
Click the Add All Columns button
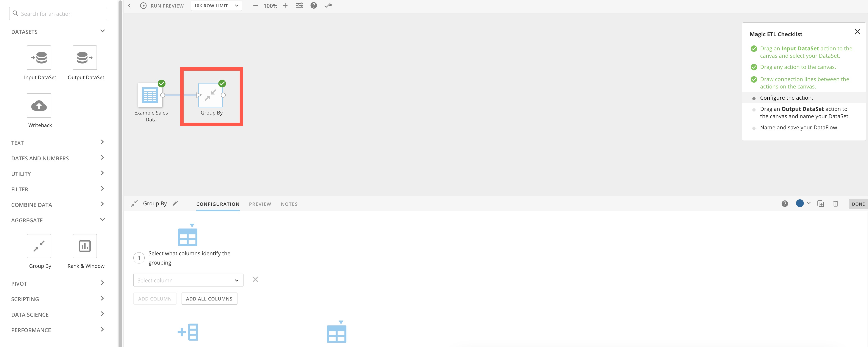pos(209,299)
